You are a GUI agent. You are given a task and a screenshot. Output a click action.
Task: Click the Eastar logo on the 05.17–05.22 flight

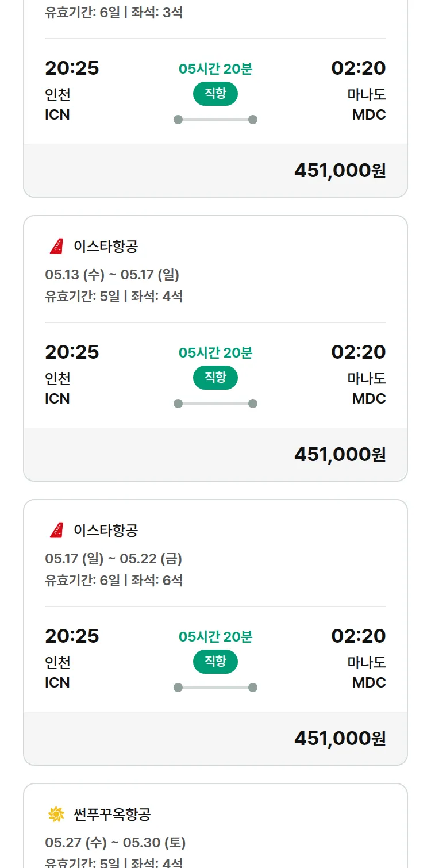(x=56, y=530)
